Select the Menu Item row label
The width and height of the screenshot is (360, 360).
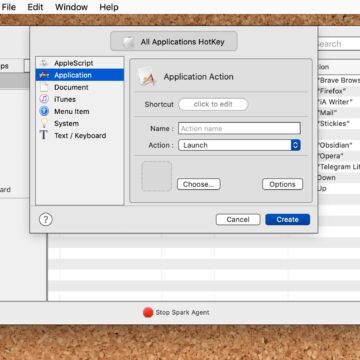72,111
